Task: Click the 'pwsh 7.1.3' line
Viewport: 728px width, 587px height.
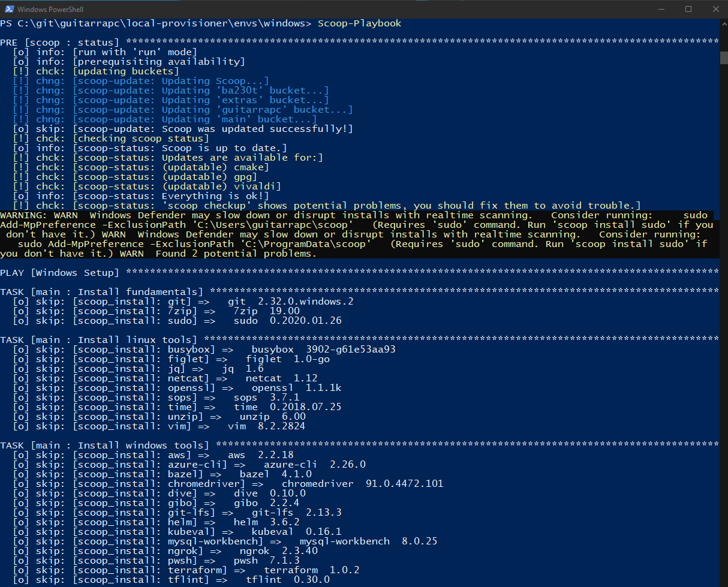Action: pos(156,561)
